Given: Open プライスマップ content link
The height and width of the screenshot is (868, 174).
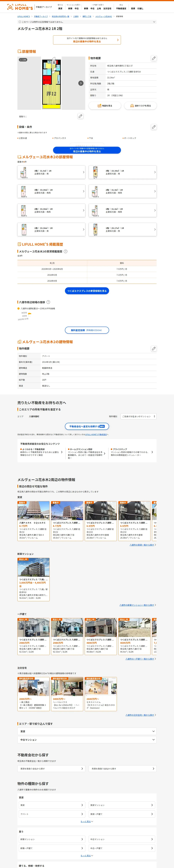Looking at the screenshot, I should tap(132, 452).
